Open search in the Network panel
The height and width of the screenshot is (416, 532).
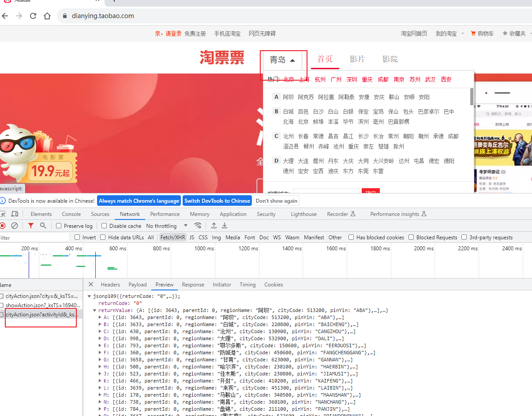point(43,226)
